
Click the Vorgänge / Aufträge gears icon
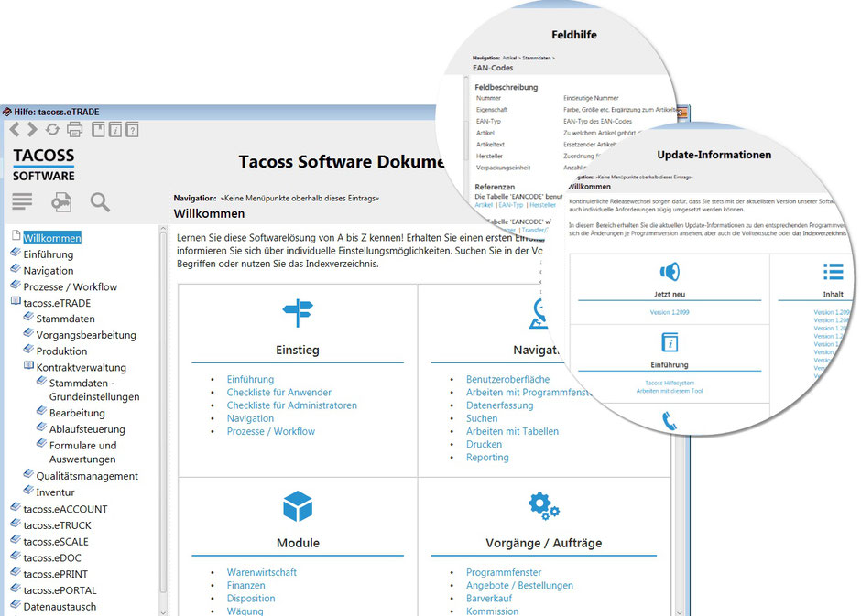tap(543, 506)
